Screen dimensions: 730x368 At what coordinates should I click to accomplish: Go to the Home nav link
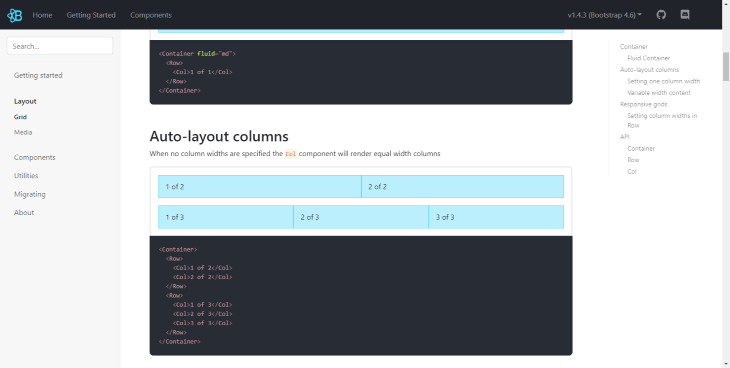42,15
